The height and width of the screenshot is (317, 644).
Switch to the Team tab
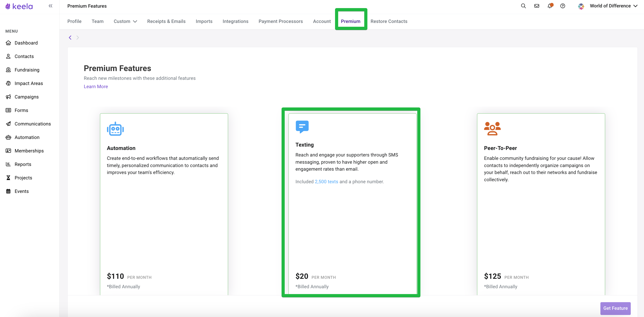pos(98,21)
